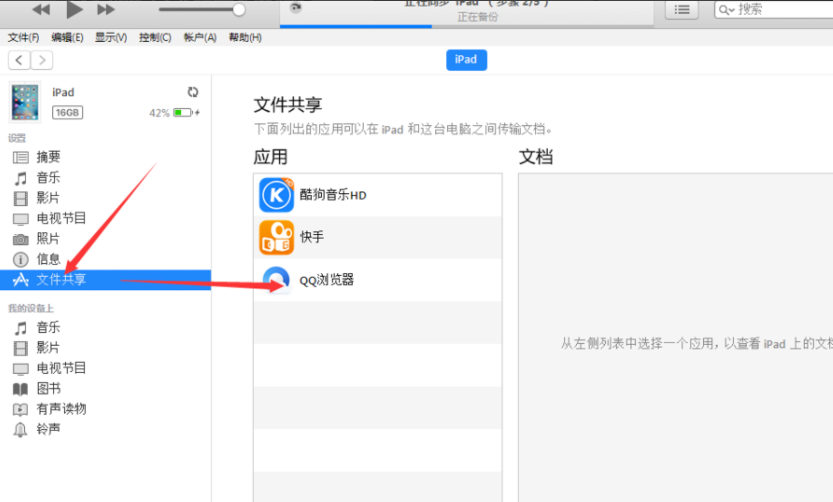This screenshot has height=502, width=833.
Task: Open 铃声 under my device section
Action: [48, 429]
